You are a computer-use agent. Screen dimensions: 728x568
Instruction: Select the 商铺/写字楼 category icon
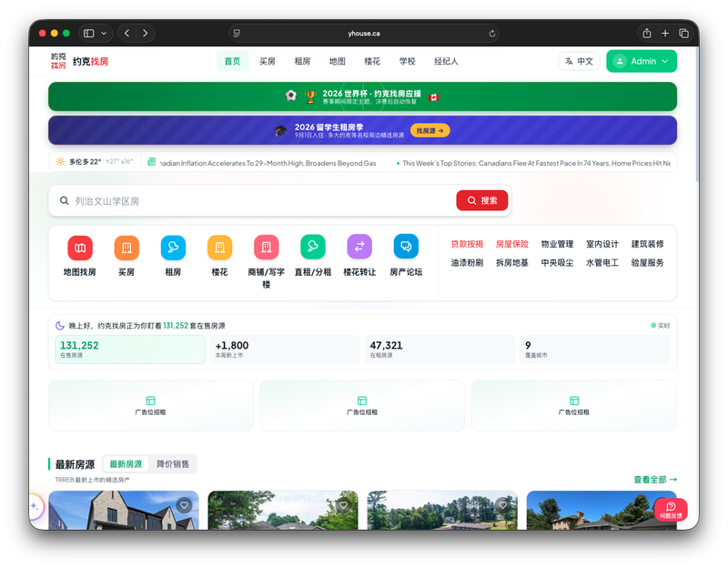click(266, 248)
